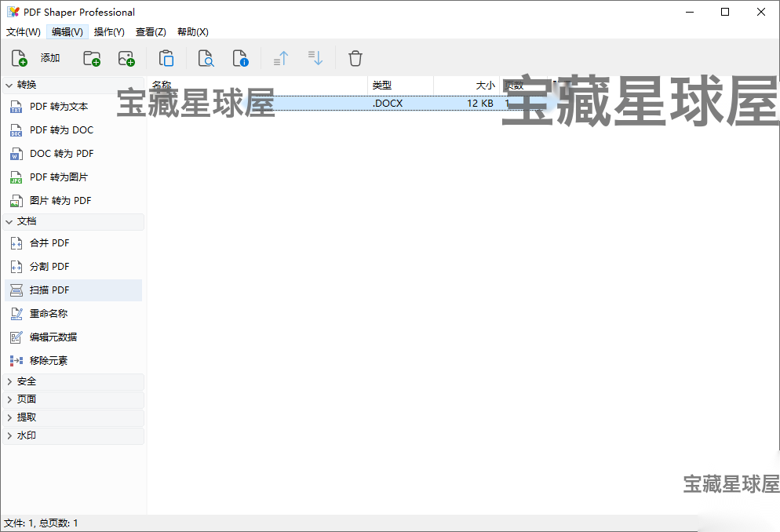Select DOC 转为 PDF tool
Screen dimensions: 780x532
click(x=73, y=154)
